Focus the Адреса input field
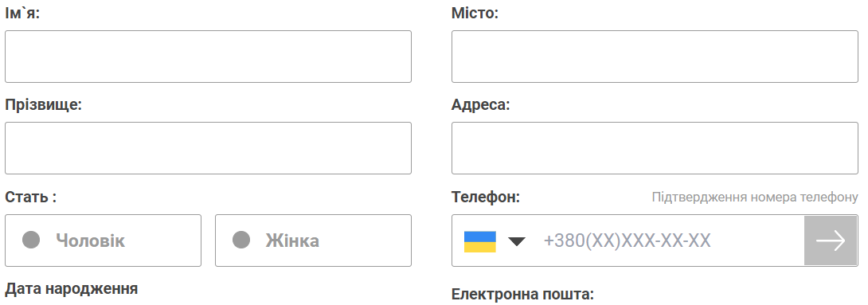Viewport: 868px width, 305px height. tap(655, 148)
